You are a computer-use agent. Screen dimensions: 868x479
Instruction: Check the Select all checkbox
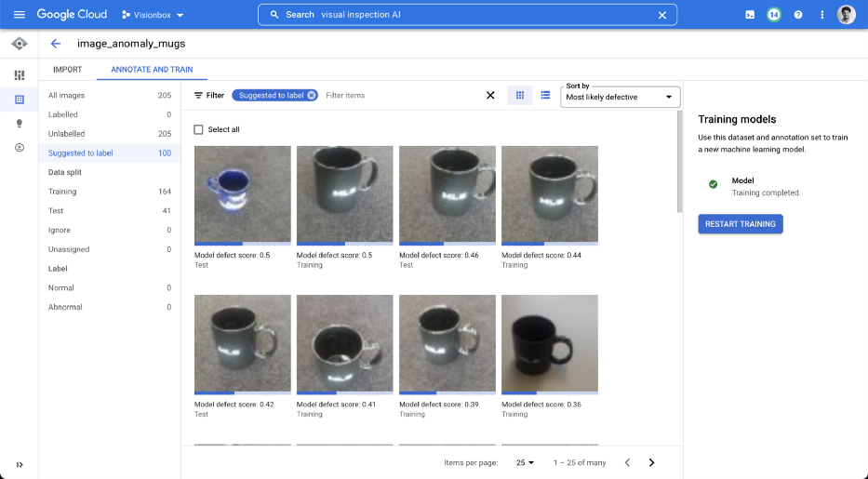click(x=198, y=129)
